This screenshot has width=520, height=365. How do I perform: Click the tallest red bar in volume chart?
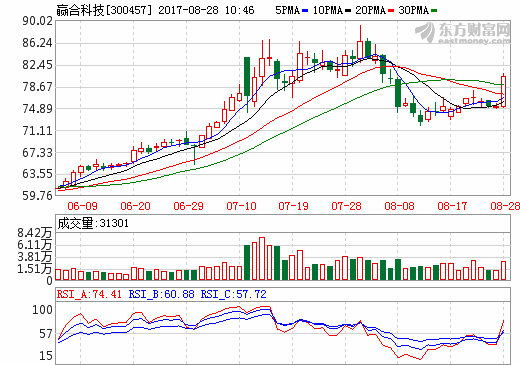coord(262,258)
